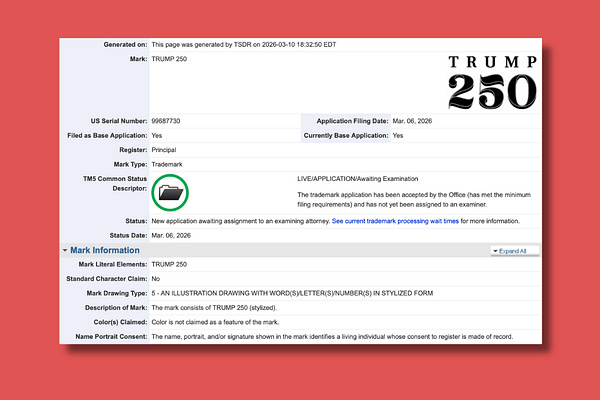Image resolution: width=600 pixels, height=400 pixels.
Task: Click the Application Filing Date label
Action: coord(352,121)
